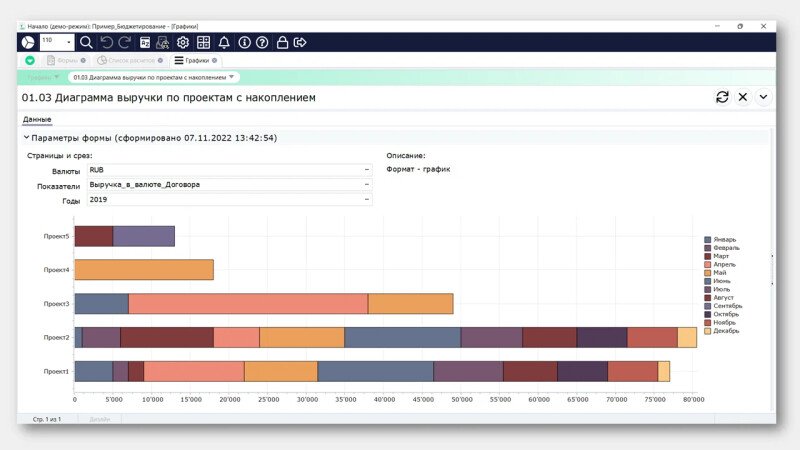Viewport: 800px width, 450px height.
Task: Close the Графики tab
Action: click(x=214, y=60)
